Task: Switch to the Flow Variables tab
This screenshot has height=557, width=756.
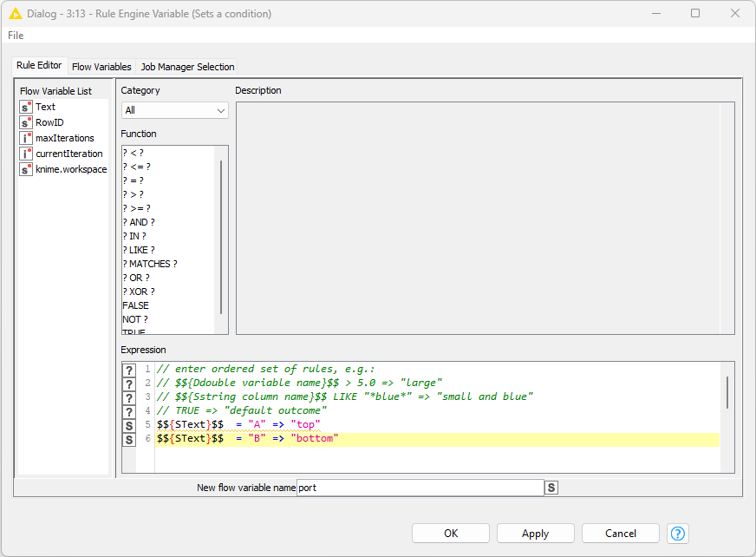Action: [101, 67]
